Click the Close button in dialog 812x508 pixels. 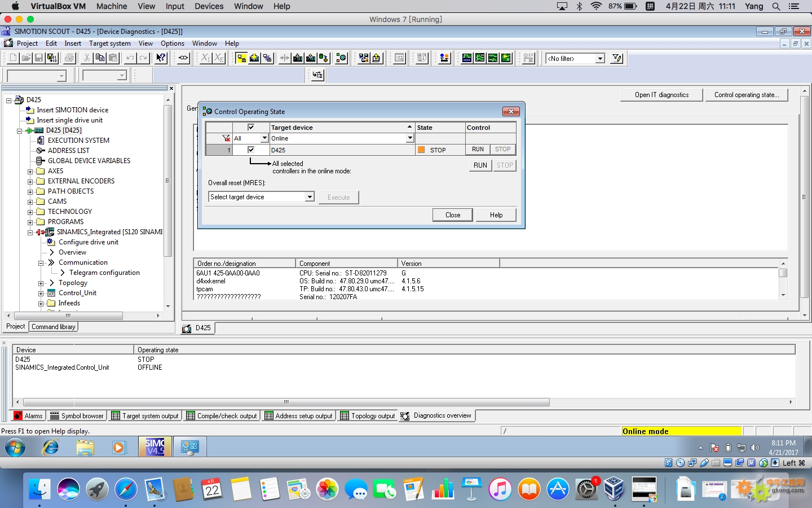point(453,215)
